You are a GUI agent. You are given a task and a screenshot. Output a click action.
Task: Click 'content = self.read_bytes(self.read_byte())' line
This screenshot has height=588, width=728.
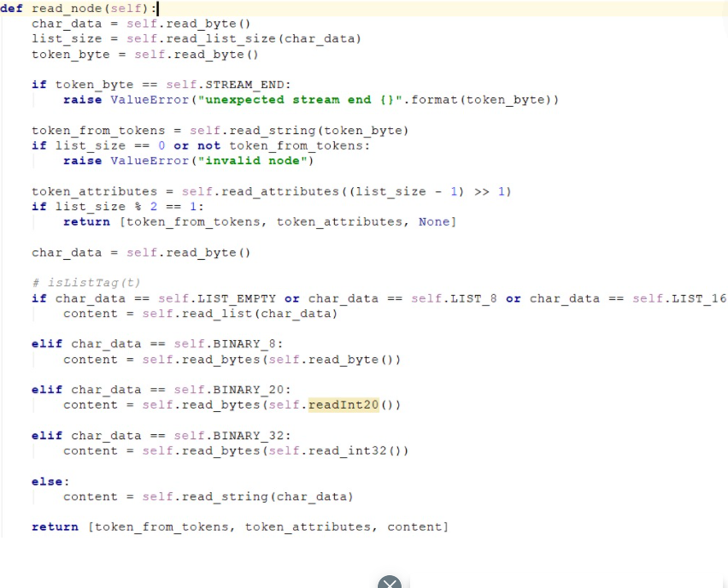[232, 360]
